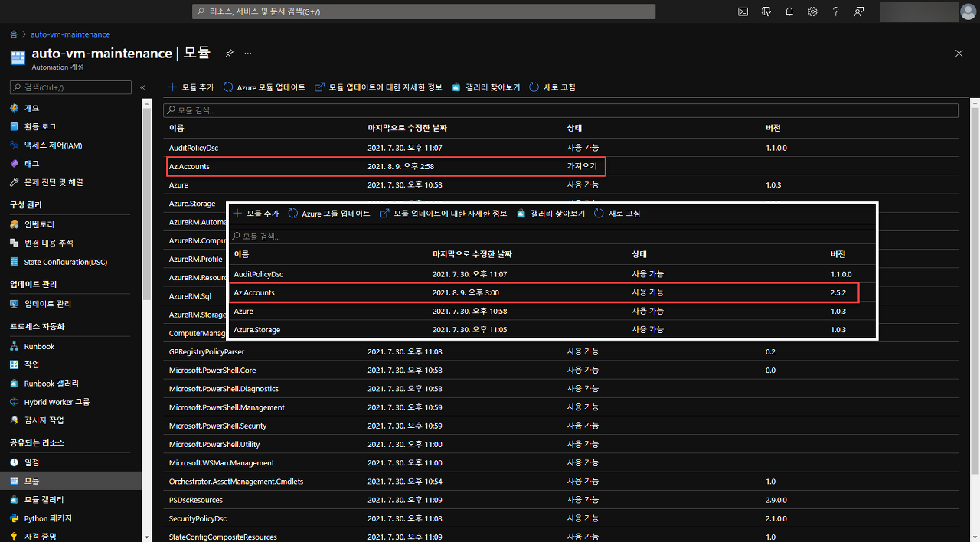The width and height of the screenshot is (980, 542).
Task: Click the 감시자 작업 icon
Action: pyautogui.click(x=15, y=420)
